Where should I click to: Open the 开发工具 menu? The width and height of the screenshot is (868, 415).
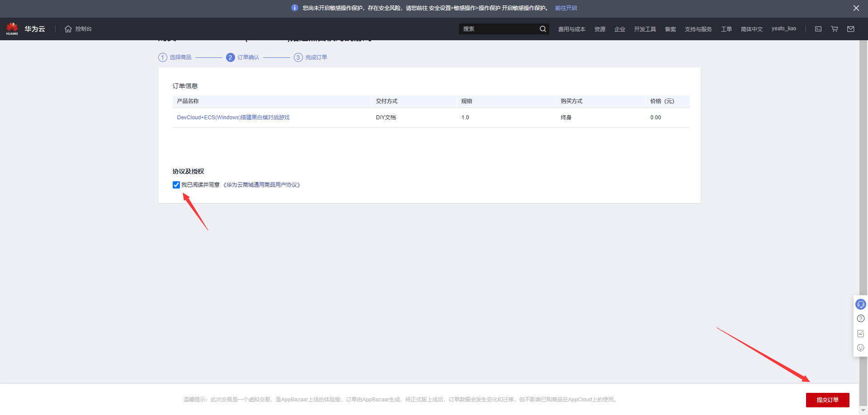(x=645, y=29)
